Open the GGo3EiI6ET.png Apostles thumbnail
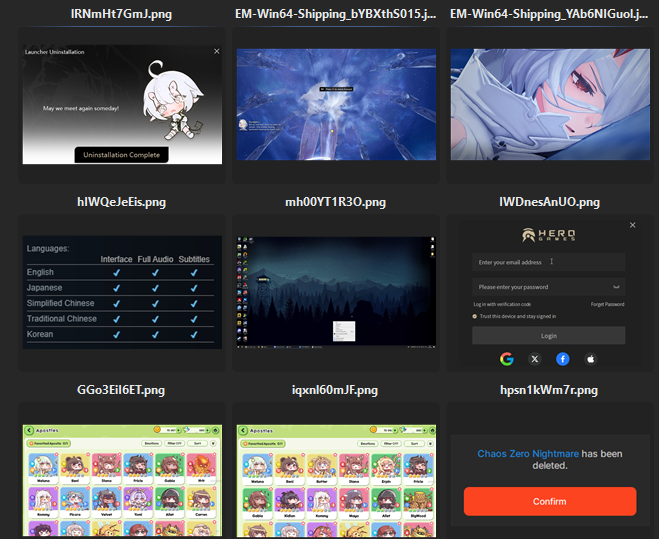 (122, 481)
